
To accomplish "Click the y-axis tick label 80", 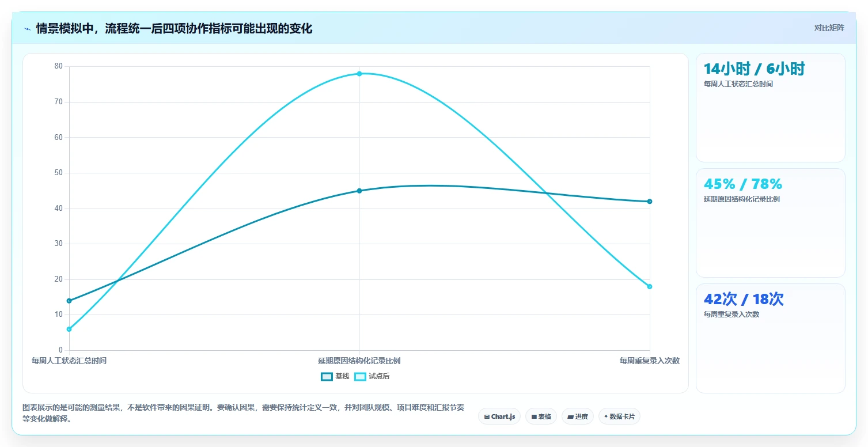I will pos(59,66).
